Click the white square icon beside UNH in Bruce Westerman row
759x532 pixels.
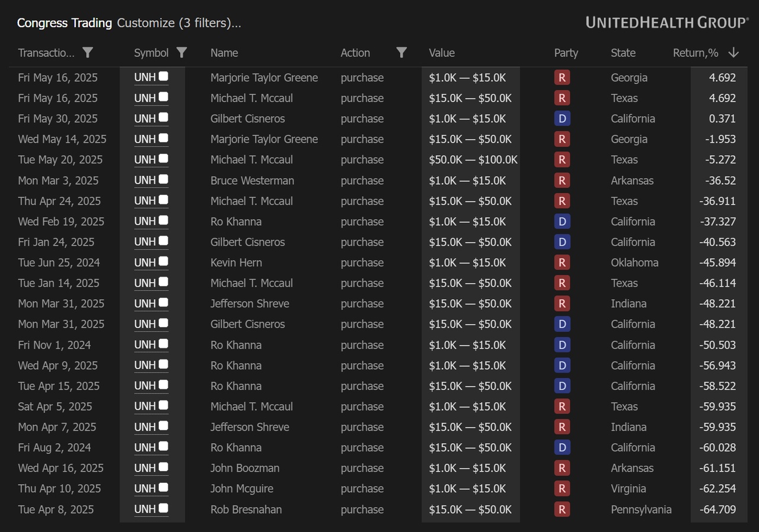point(163,179)
